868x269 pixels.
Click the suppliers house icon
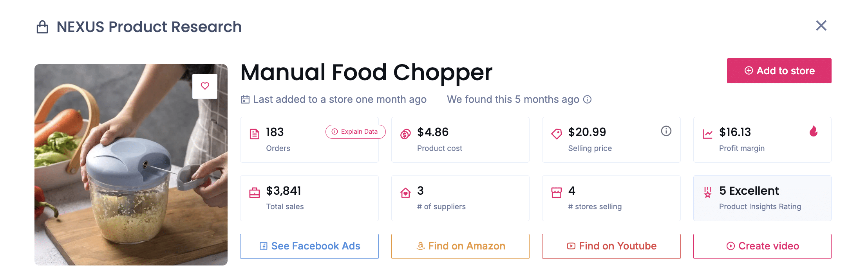(405, 192)
